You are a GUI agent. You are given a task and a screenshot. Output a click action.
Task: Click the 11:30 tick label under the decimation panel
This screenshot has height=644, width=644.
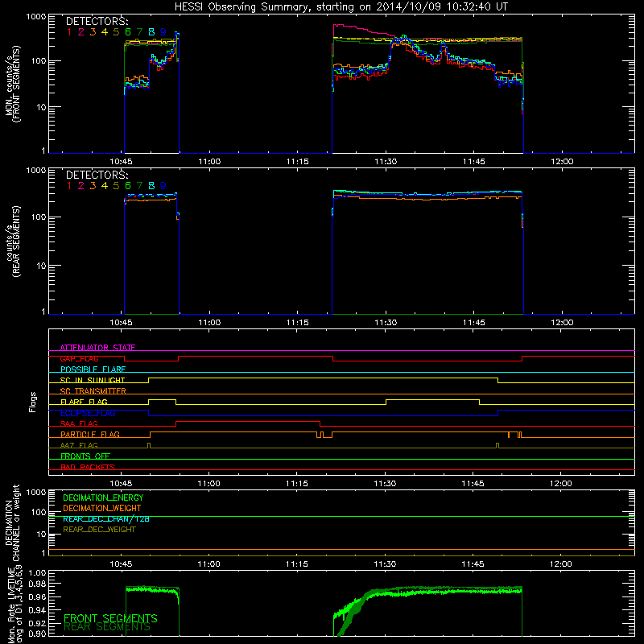(x=385, y=564)
